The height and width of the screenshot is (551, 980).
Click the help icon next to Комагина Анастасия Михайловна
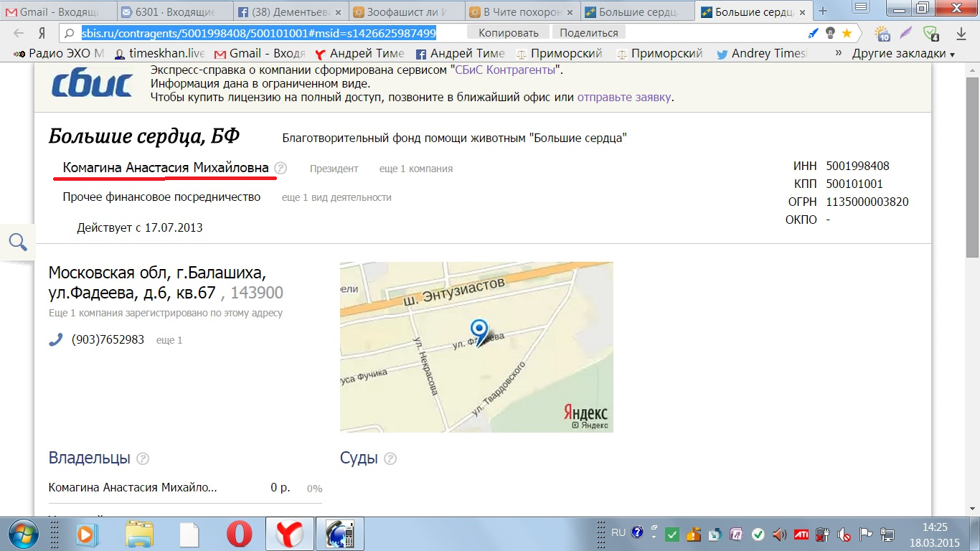click(281, 169)
